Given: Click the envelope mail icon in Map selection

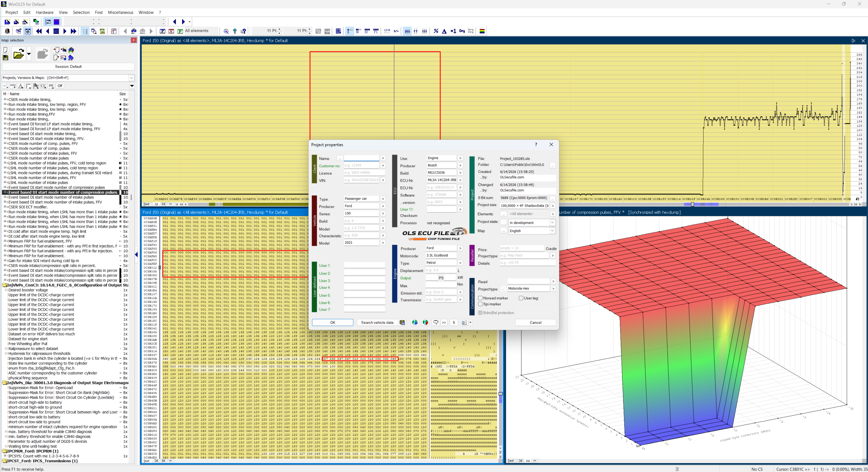Looking at the screenshot, I should (x=63, y=58).
